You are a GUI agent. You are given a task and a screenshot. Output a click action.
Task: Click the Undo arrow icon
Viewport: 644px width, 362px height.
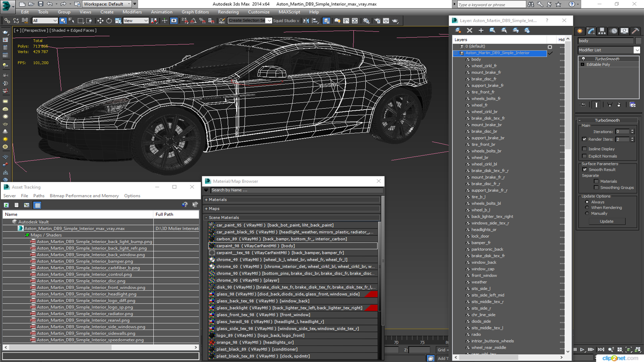(x=49, y=4)
